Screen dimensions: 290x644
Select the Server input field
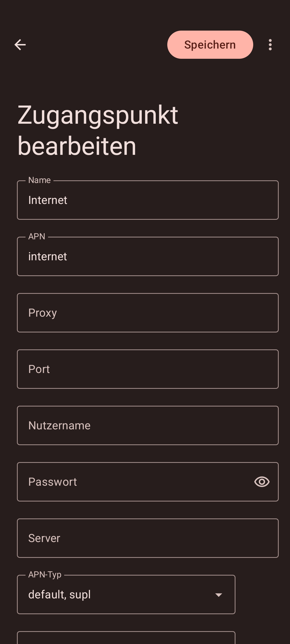[x=148, y=538]
